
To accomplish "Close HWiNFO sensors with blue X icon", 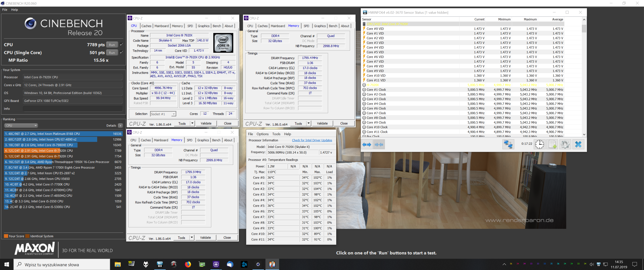I will pos(578,144).
